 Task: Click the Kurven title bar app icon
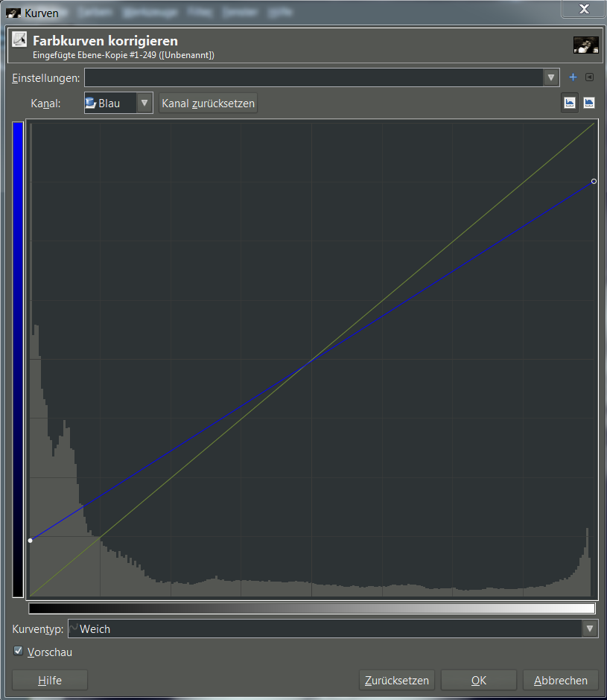click(x=13, y=13)
